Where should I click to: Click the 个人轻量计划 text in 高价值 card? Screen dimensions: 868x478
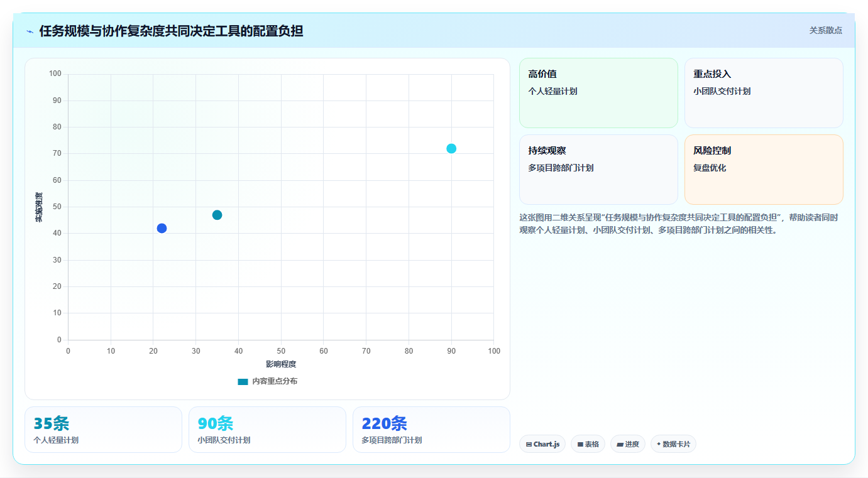pyautogui.click(x=552, y=91)
